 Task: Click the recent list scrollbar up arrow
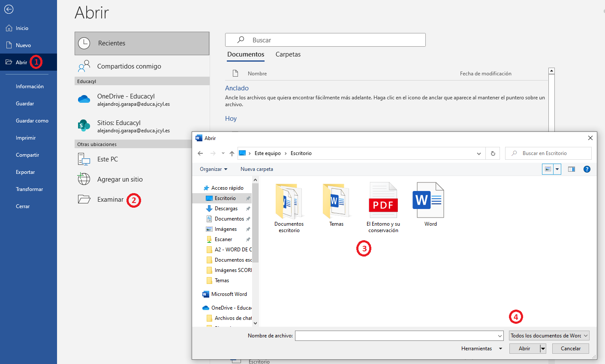552,71
